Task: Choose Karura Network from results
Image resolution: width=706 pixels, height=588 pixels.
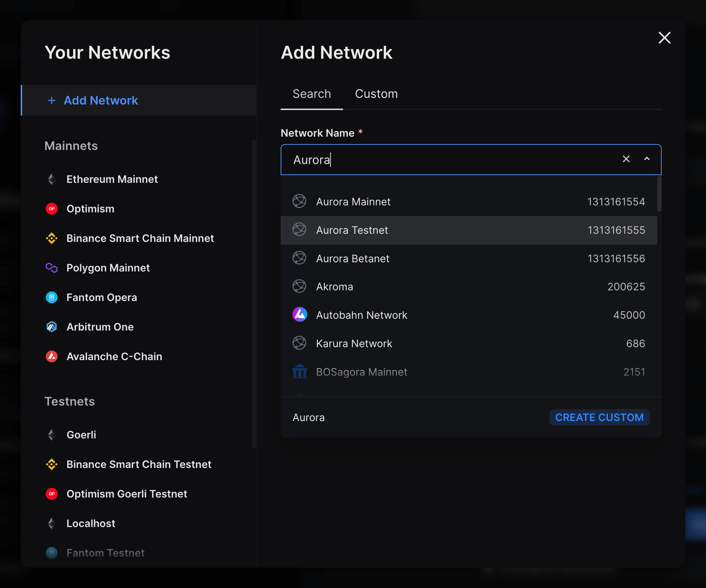Action: 469,343
